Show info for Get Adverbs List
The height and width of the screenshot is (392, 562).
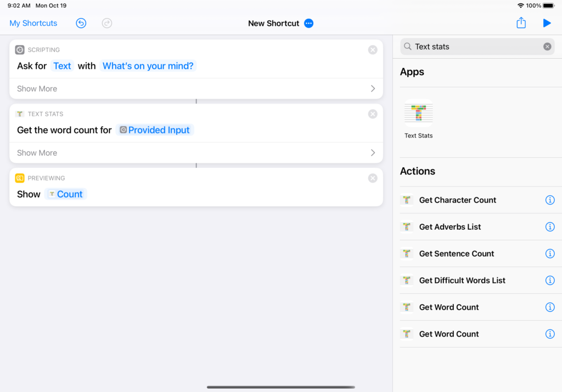(x=550, y=227)
